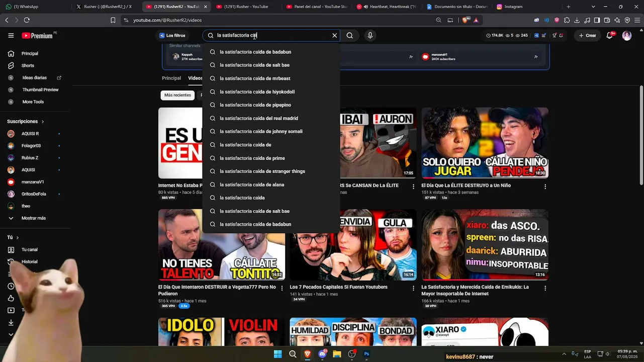Open options menu for Vegetta777 video

point(282,288)
